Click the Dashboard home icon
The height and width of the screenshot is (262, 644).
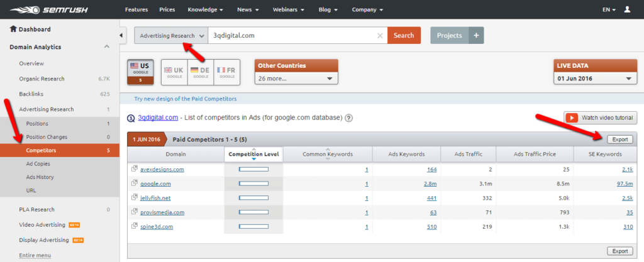(x=13, y=29)
